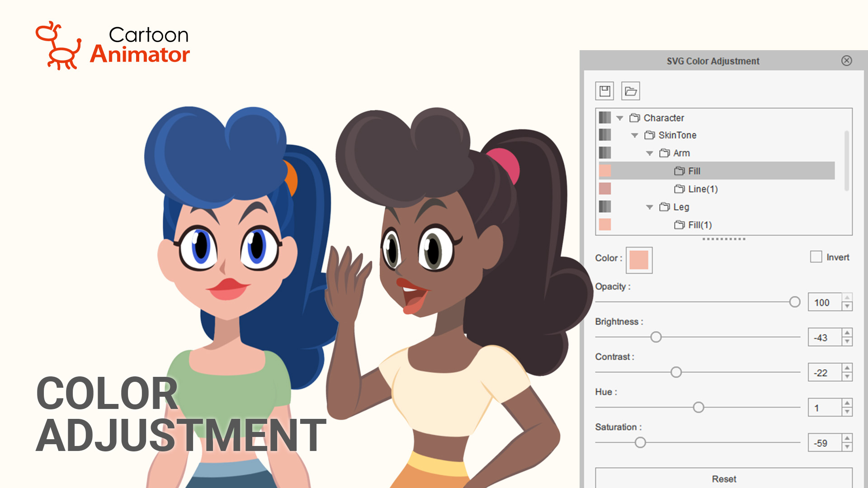Viewport: 868px width, 488px height.
Task: Click the Hue slider handle
Action: tap(698, 408)
